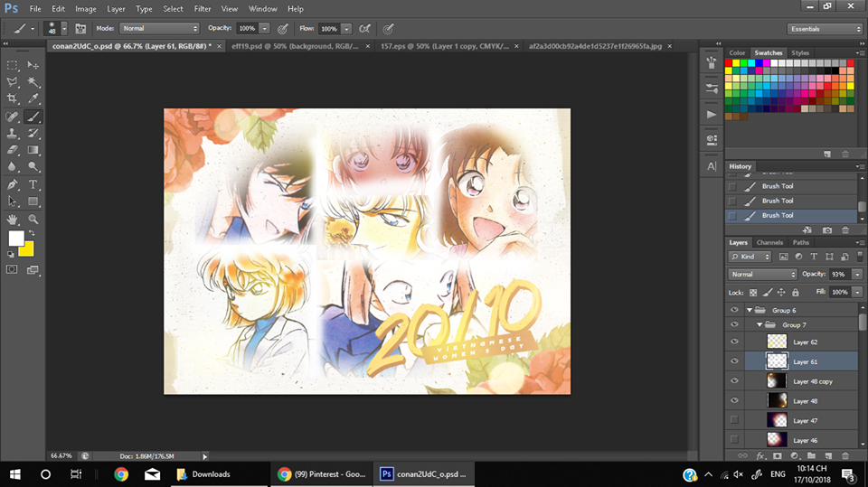Open layer blend mode Normal dropdown
Viewport: 868px width, 487px height.
pos(762,275)
